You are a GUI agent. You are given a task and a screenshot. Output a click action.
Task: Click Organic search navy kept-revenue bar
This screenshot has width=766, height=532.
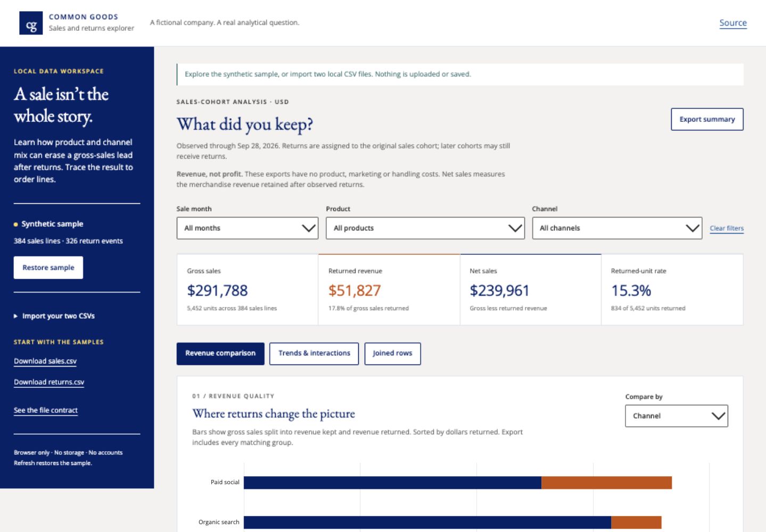coord(427,522)
